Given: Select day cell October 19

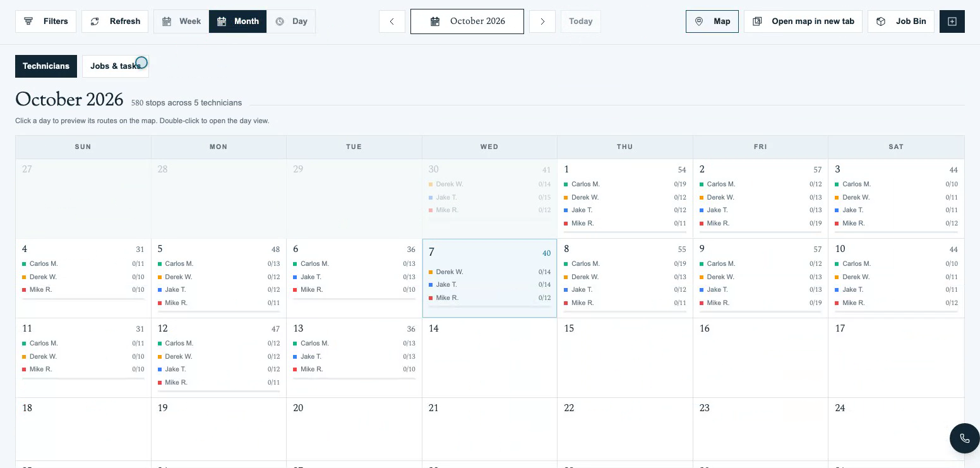Looking at the screenshot, I should pyautogui.click(x=218, y=429).
